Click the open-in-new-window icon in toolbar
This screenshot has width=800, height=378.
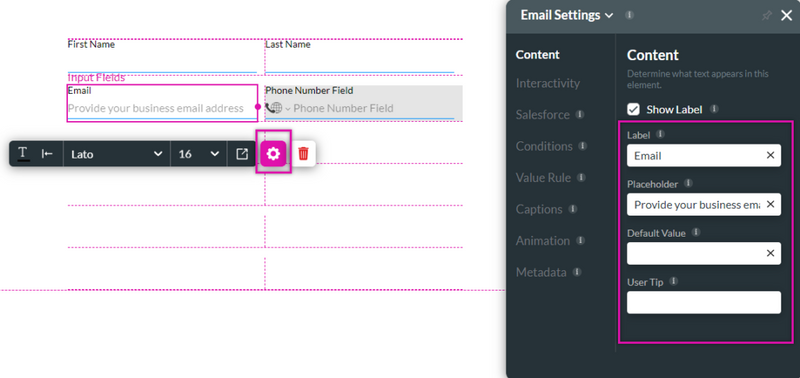[242, 154]
